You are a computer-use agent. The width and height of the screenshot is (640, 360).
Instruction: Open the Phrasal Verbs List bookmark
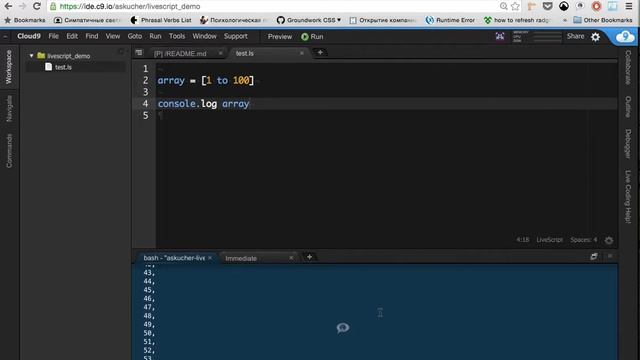pos(161,20)
